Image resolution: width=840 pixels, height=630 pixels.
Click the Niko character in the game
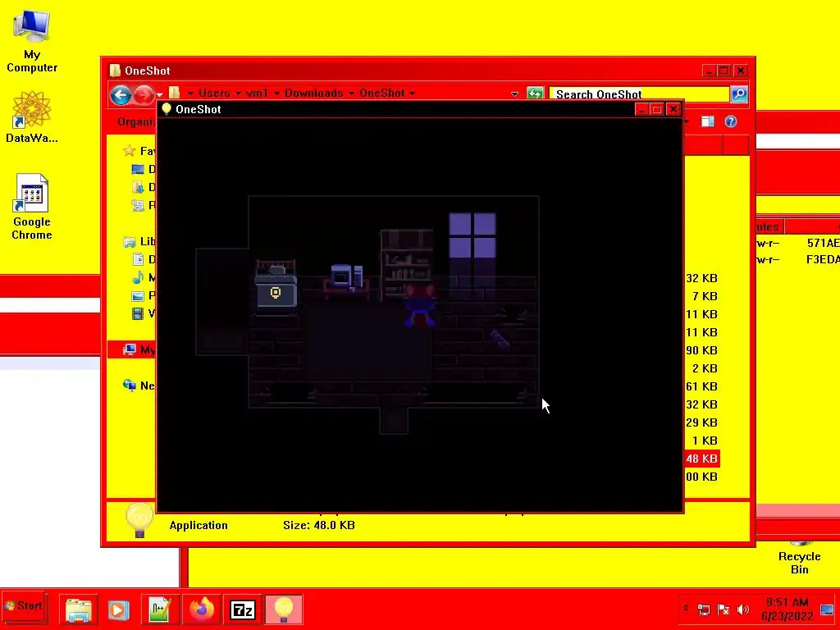tap(419, 305)
